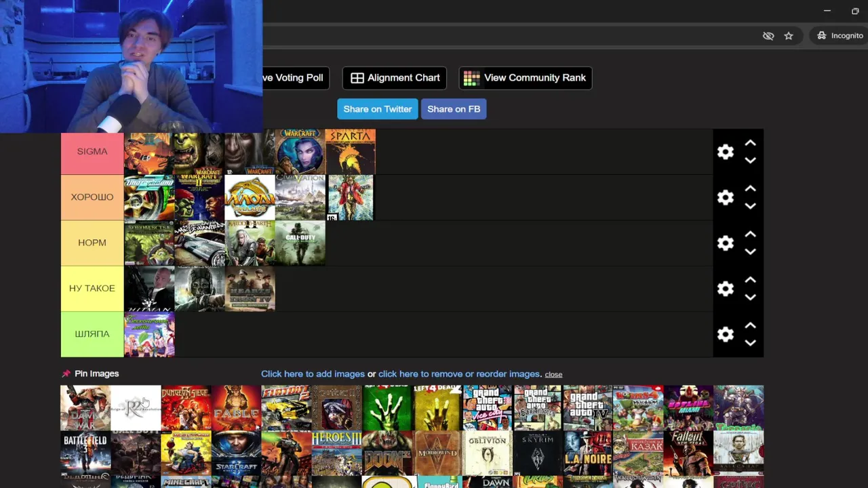Select the anime cover in ШЛЯПА row
Viewport: 868px width, 488px height.
coord(149,334)
